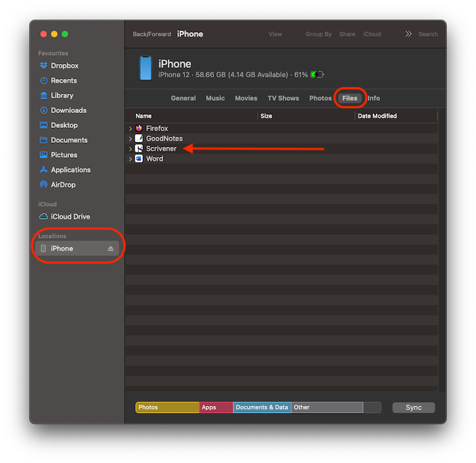This screenshot has height=463, width=476.
Task: Click the battery charging indicator icon
Action: (x=318, y=75)
